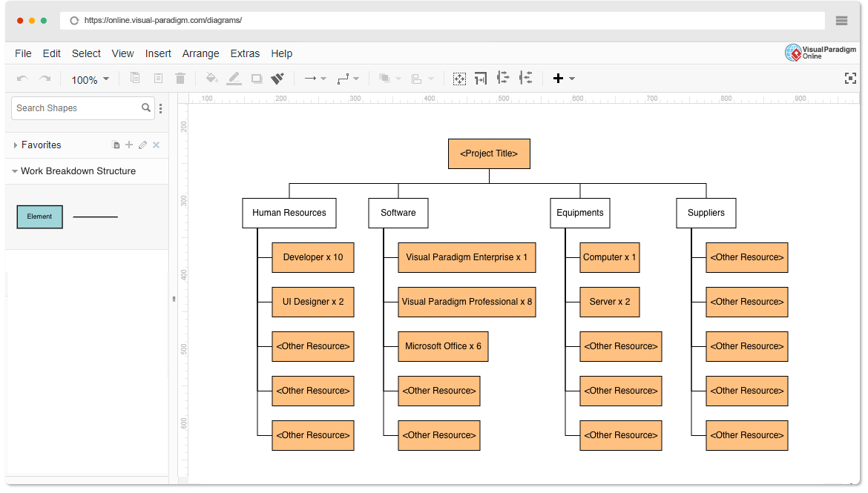Click the fit selection dashed-square icon
This screenshot has width=868, height=493.
tap(459, 79)
